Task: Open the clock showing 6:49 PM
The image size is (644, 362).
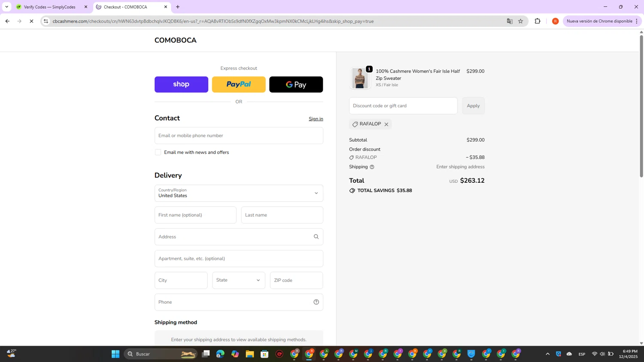Action: [x=628, y=354]
